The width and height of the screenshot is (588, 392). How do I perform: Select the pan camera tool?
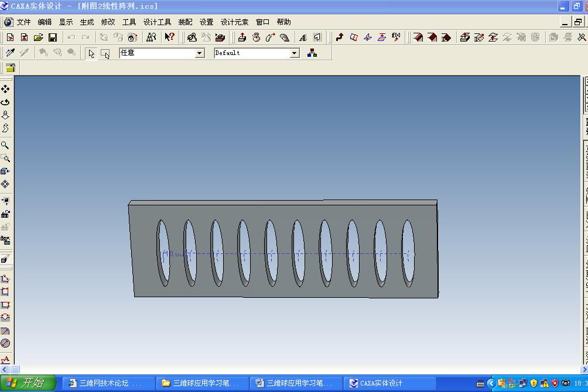(x=5, y=89)
